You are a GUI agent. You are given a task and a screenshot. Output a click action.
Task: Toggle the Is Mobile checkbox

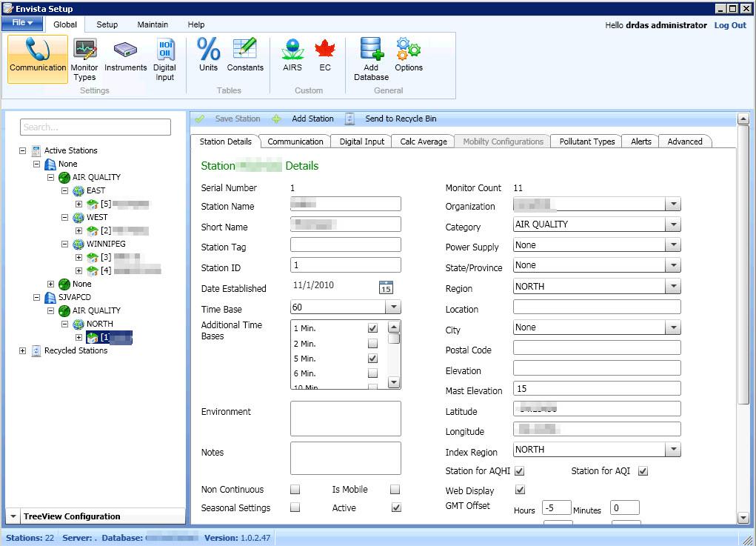395,490
